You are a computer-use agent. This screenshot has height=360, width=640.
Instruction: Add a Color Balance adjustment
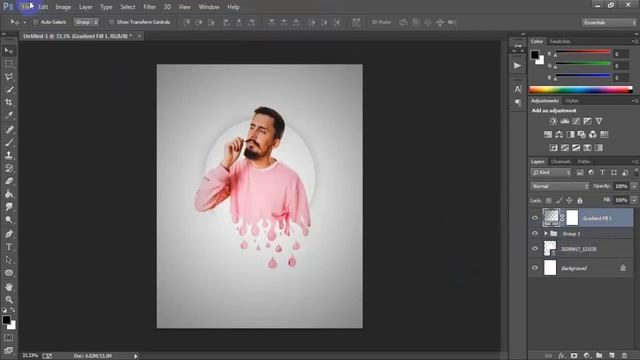[559, 134]
